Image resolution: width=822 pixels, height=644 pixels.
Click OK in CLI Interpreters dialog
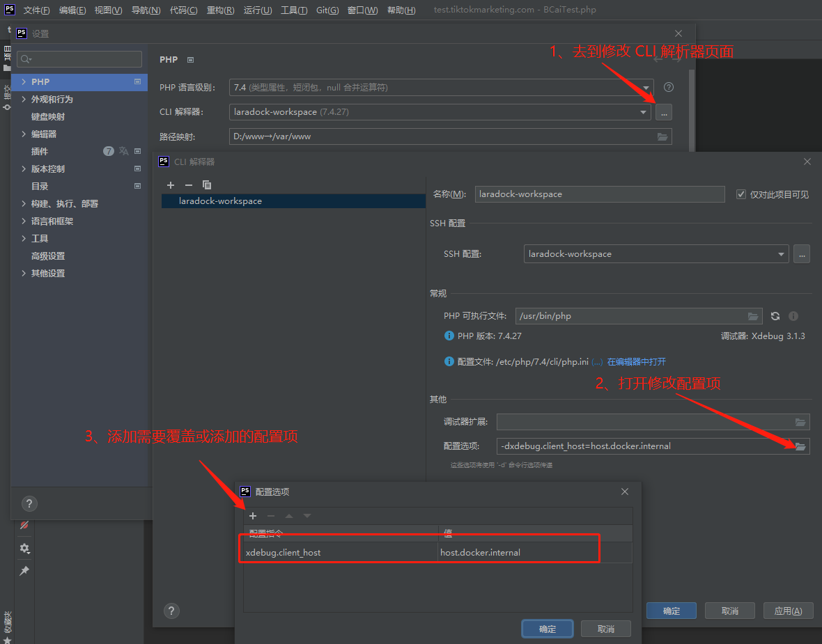click(672, 611)
